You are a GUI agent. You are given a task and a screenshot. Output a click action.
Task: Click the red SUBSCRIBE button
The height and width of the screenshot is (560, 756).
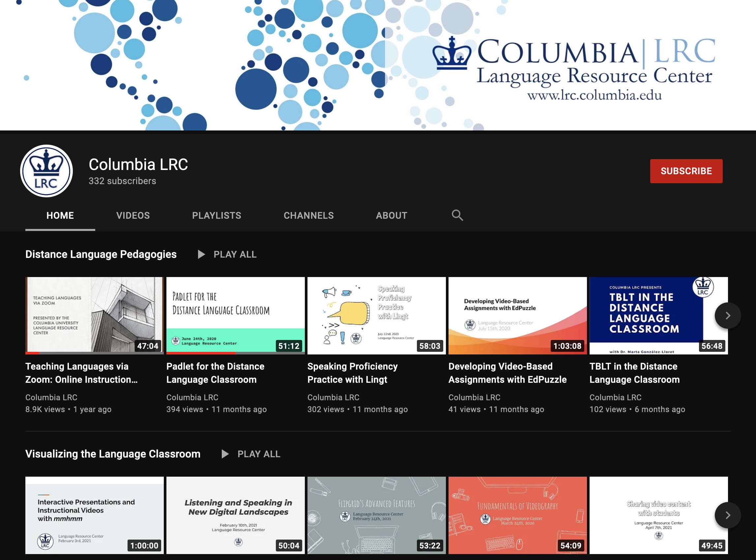click(x=686, y=171)
